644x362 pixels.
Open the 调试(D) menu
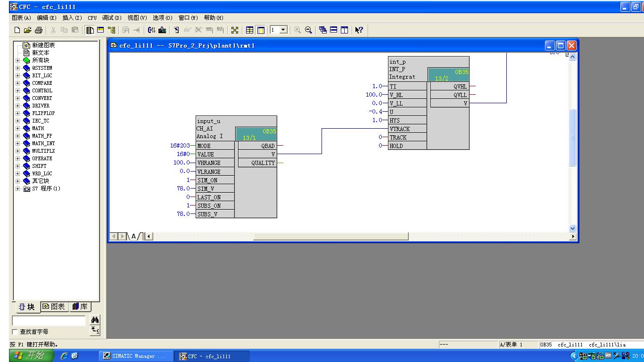click(x=112, y=18)
